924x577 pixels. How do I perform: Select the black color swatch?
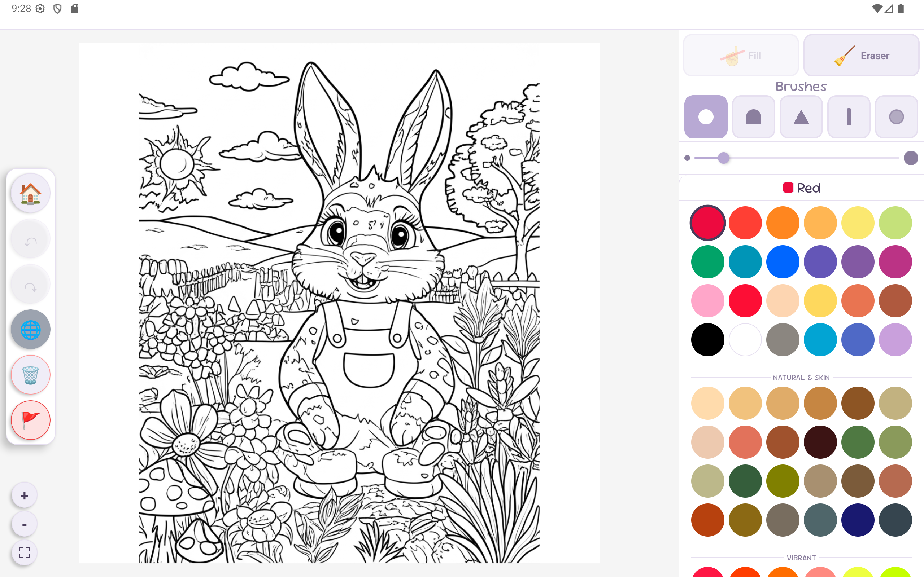click(x=707, y=339)
